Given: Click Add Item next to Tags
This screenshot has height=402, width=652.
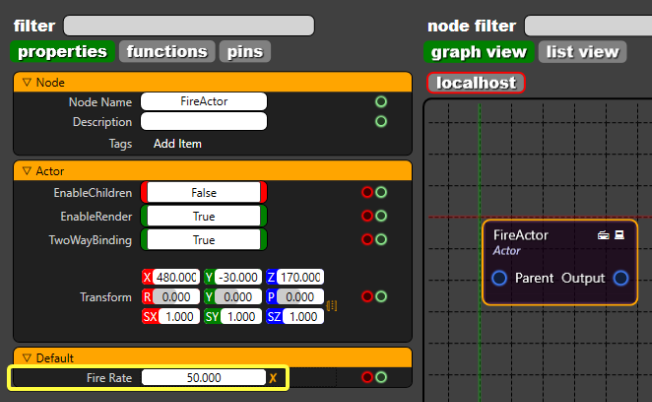Looking at the screenshot, I should [177, 144].
